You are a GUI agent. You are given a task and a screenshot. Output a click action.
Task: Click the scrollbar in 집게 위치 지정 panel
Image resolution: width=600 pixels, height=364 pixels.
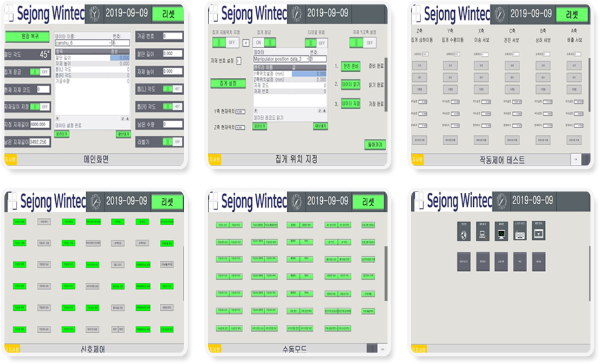click(385, 86)
